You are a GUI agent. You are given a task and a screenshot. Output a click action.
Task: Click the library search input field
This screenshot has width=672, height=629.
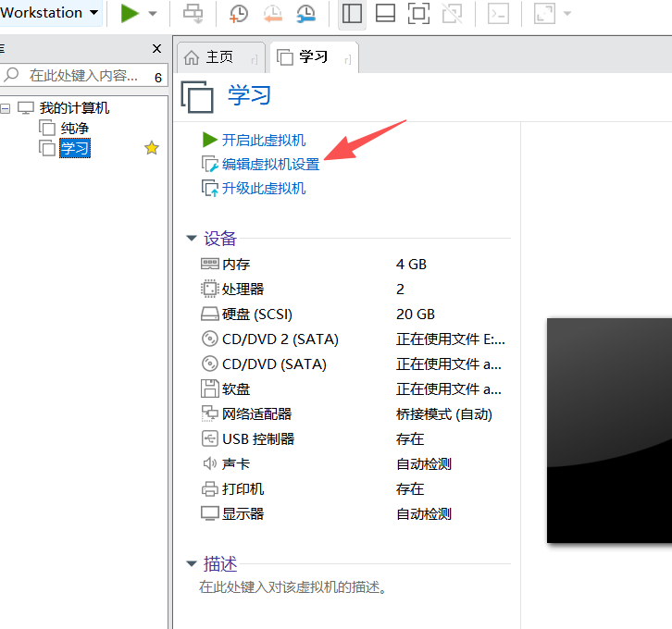(x=84, y=75)
